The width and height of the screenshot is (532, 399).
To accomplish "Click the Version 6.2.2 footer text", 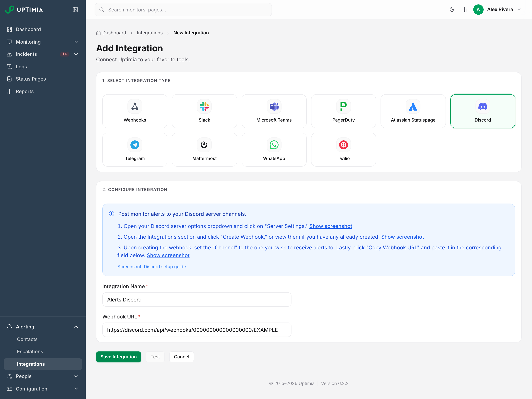I will [335, 383].
